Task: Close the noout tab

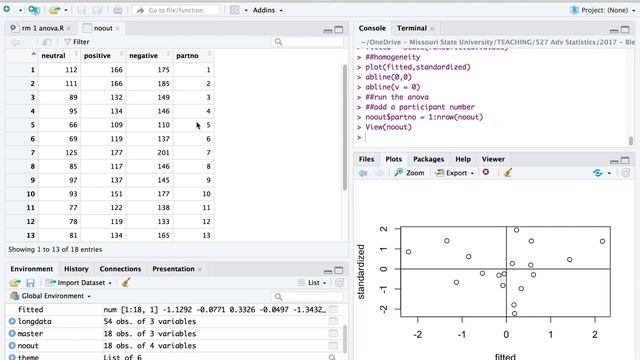Action: 118,28
